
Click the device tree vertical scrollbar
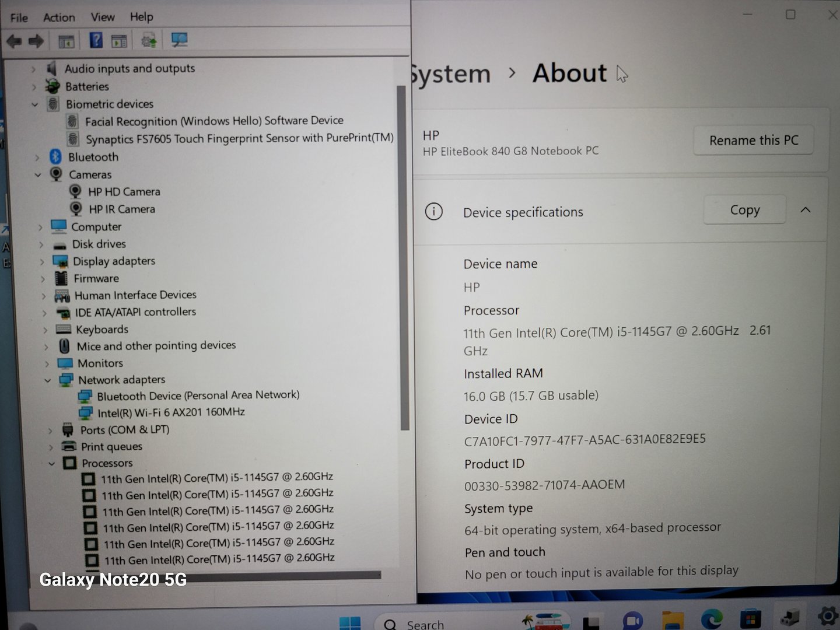402,257
